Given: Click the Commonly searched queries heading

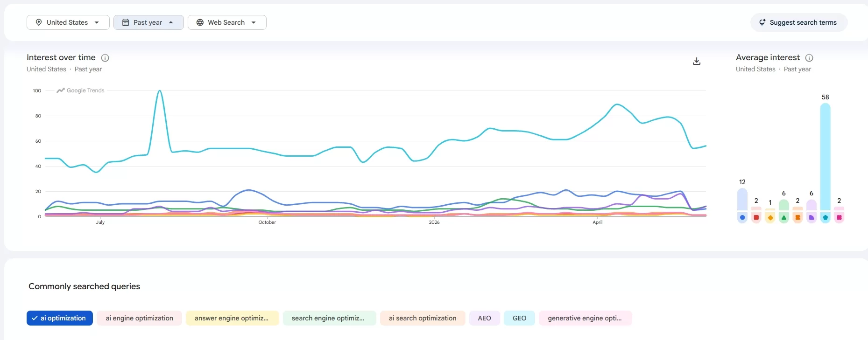Looking at the screenshot, I should pos(85,286).
